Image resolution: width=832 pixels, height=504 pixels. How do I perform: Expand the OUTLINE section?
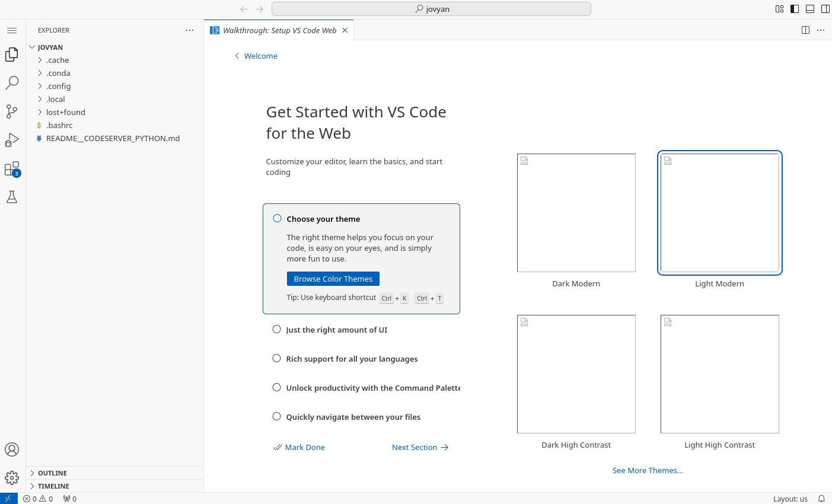[114, 473]
